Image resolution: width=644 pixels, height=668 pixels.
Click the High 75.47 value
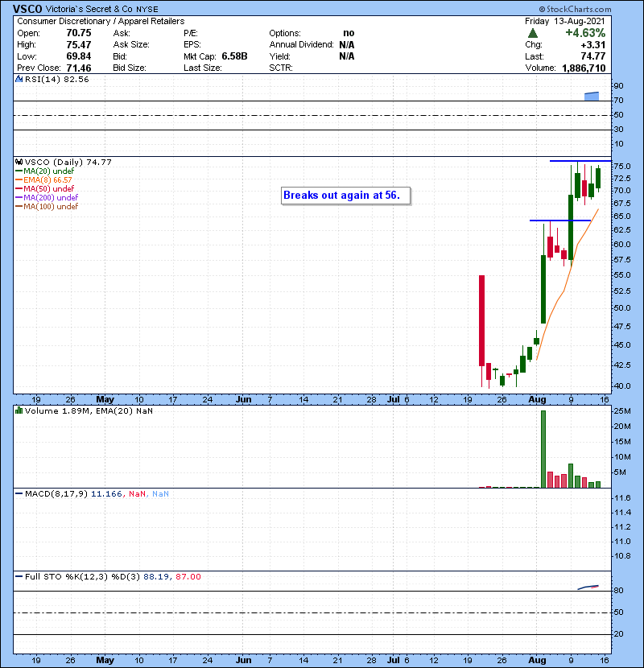[x=79, y=44]
